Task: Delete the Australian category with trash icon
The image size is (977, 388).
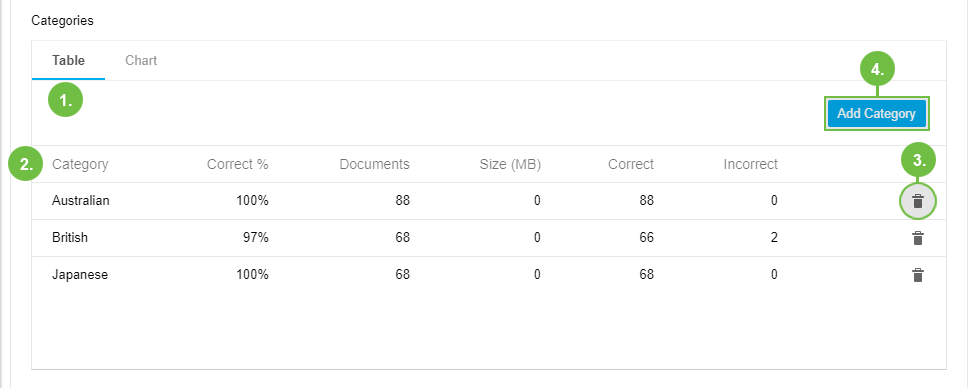Action: click(x=917, y=201)
